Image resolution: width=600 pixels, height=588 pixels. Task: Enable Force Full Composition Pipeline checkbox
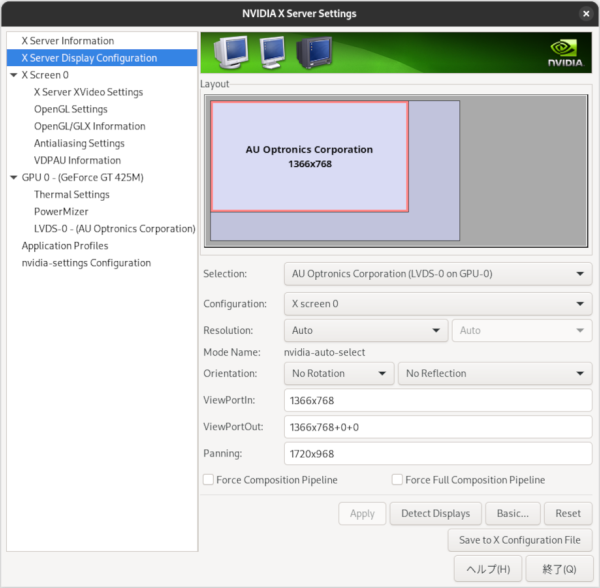tap(397, 480)
